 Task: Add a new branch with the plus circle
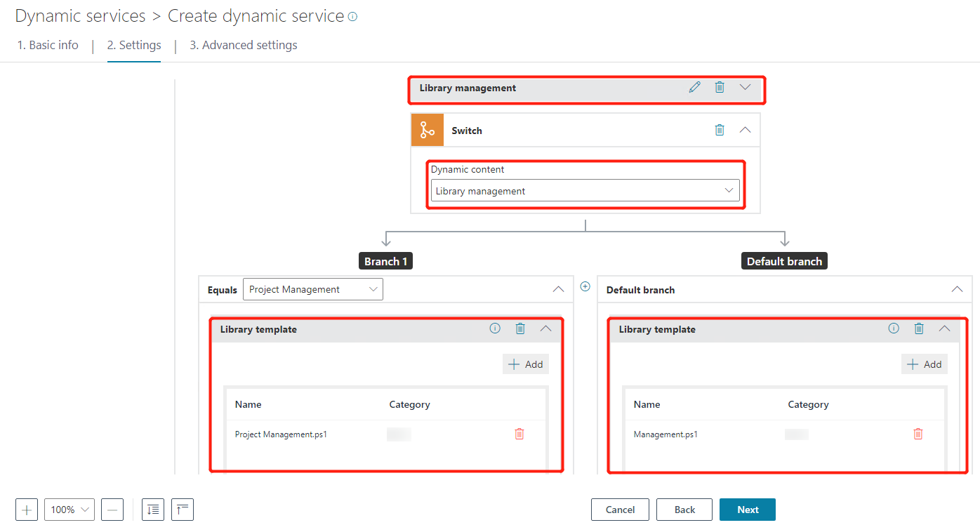pyautogui.click(x=585, y=286)
